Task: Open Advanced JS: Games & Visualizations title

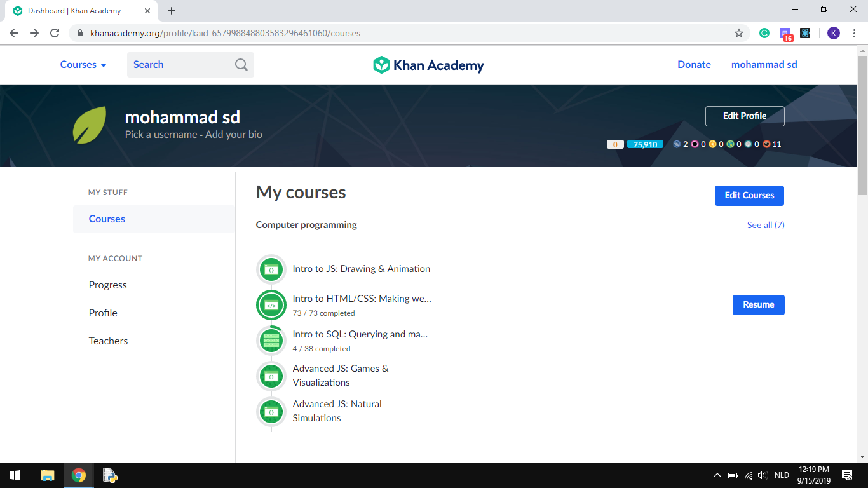Action: (341, 376)
